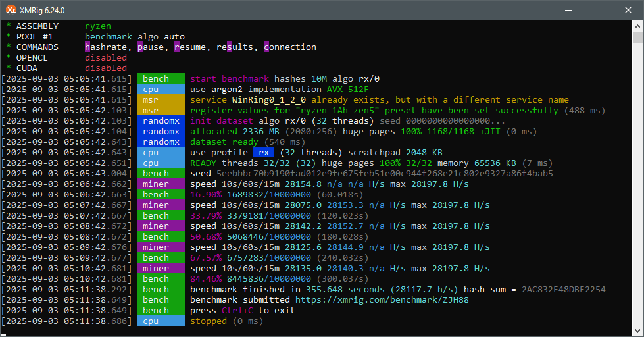Click the '67.57%' progress value
Screen dimensions: 644x337
[206, 257]
